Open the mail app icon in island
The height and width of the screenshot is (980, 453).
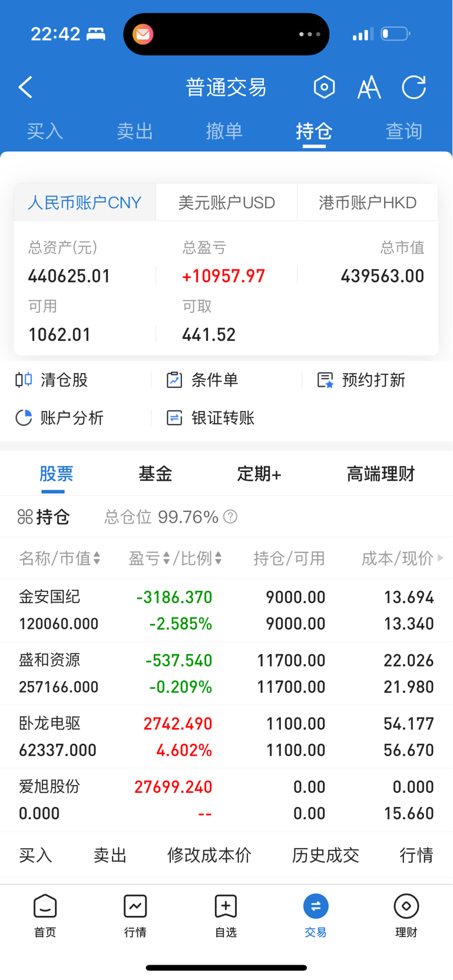point(143,34)
